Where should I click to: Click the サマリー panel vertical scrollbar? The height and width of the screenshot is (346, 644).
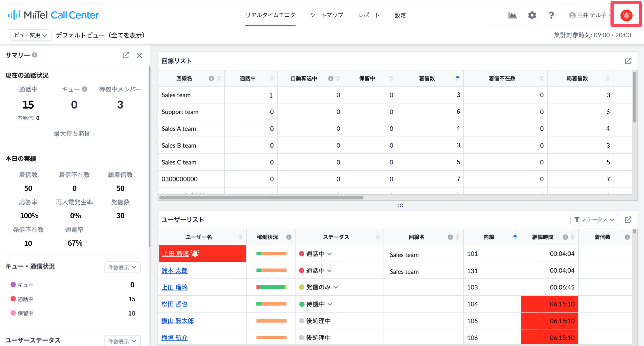[x=149, y=156]
